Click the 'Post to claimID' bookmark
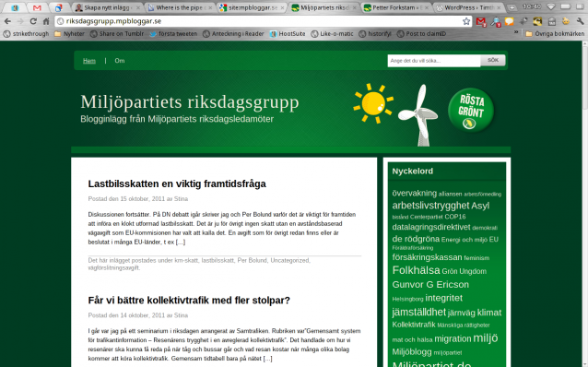Viewport: 588px width, 367px height. (x=421, y=34)
